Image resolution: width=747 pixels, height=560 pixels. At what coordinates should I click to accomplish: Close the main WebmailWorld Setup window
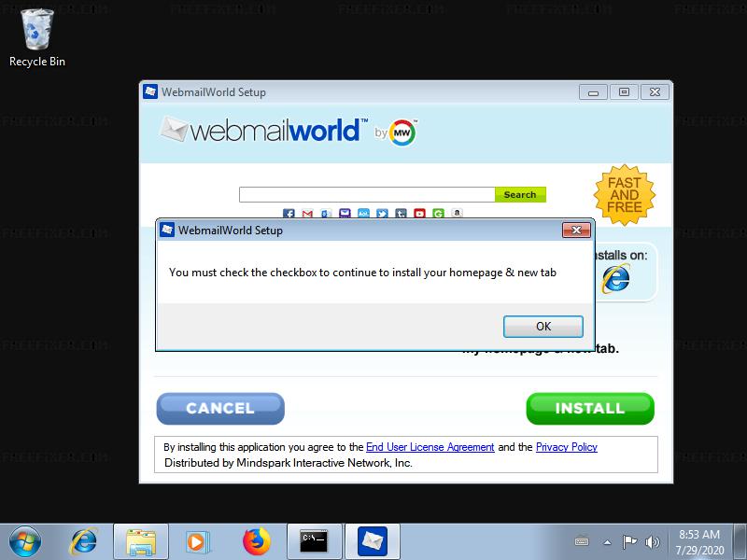(655, 91)
